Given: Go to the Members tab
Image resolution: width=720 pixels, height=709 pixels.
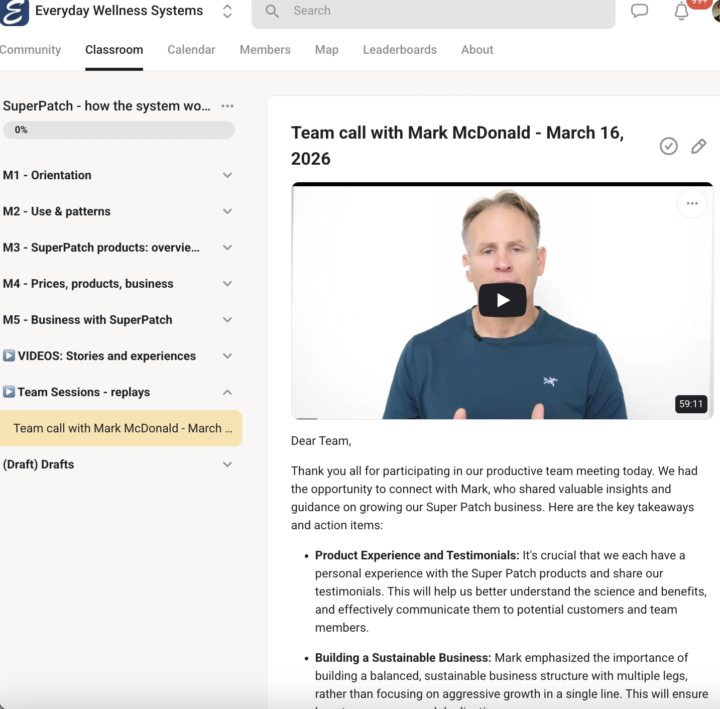Looking at the screenshot, I should click(x=265, y=50).
